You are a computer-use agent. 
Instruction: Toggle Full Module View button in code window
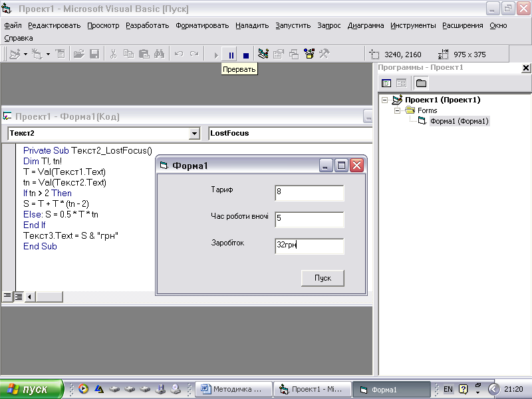19,296
